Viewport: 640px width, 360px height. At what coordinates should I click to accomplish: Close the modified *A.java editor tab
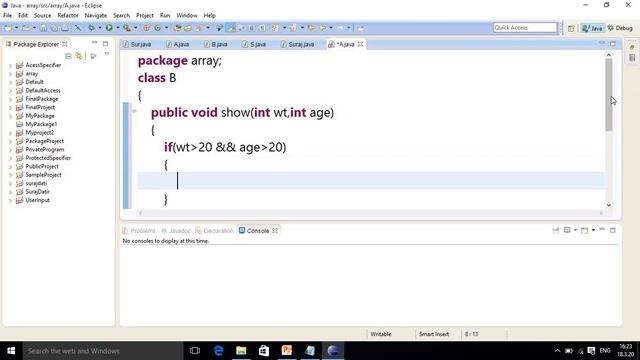(360, 44)
